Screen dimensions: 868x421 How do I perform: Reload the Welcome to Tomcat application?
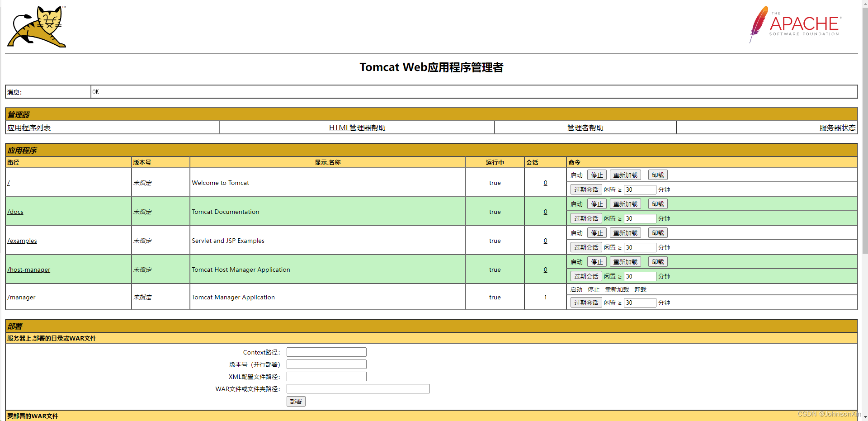click(625, 175)
